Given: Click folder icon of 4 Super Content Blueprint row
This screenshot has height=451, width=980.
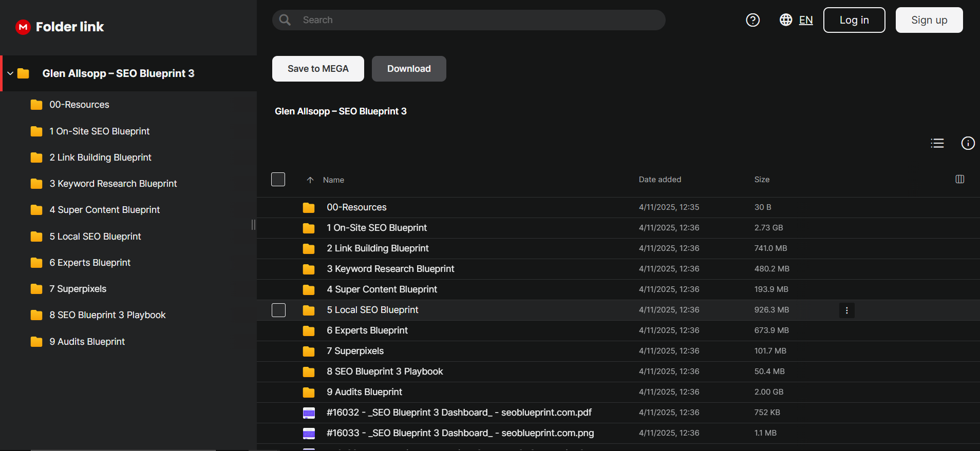Looking at the screenshot, I should coord(309,290).
